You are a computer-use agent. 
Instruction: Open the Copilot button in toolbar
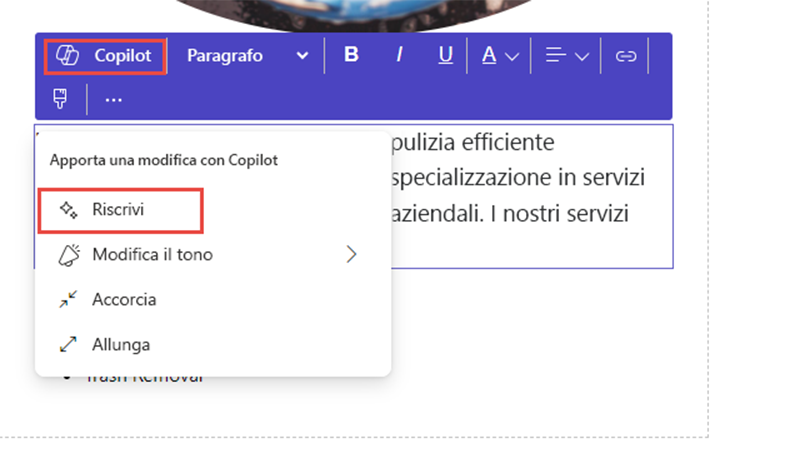pos(105,56)
